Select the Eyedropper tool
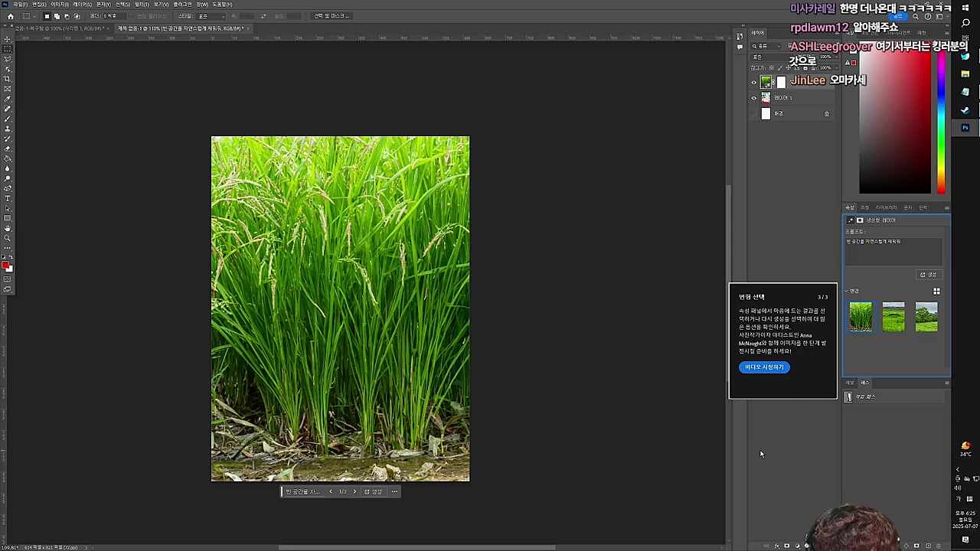980x551 pixels. pyautogui.click(x=8, y=99)
